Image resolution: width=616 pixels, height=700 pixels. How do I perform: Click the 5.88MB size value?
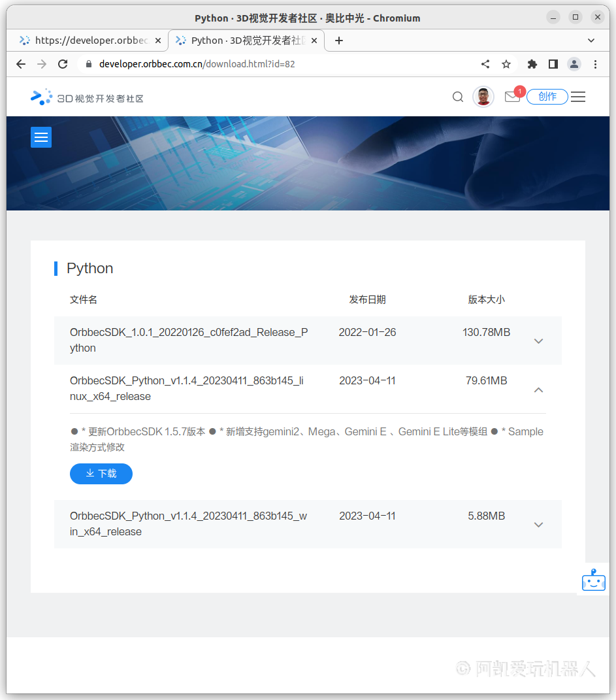[x=486, y=516]
